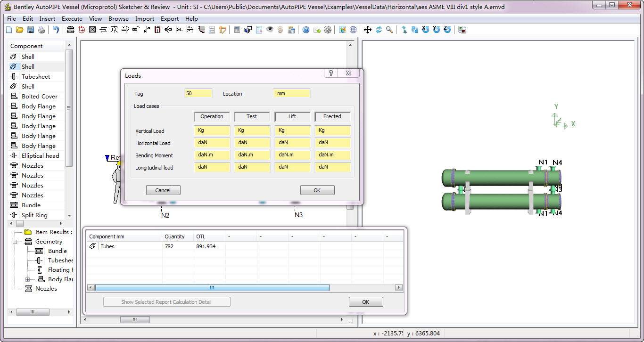Select the Tubes row in results table
644x342 pixels.
245,246
